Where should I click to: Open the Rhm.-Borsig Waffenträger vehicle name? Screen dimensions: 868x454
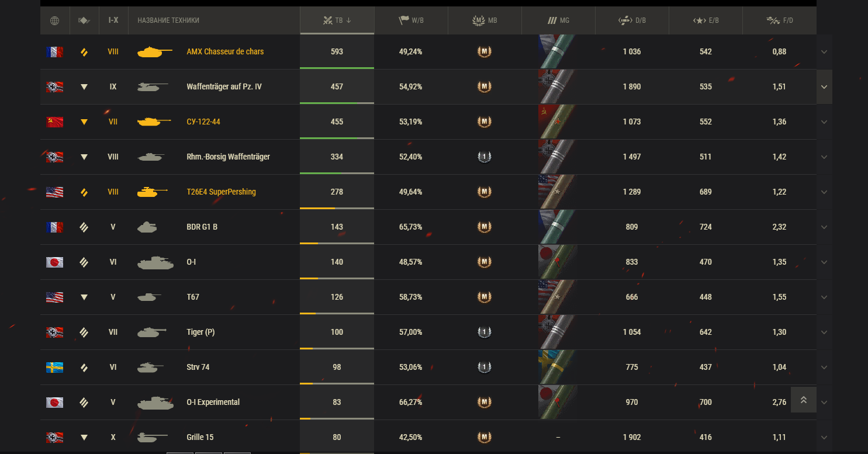pos(228,157)
